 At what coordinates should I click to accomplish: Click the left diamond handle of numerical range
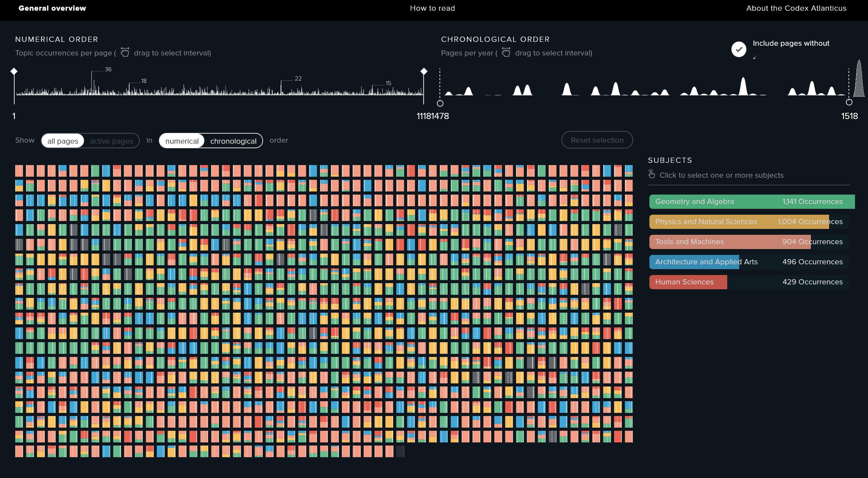[x=14, y=71]
